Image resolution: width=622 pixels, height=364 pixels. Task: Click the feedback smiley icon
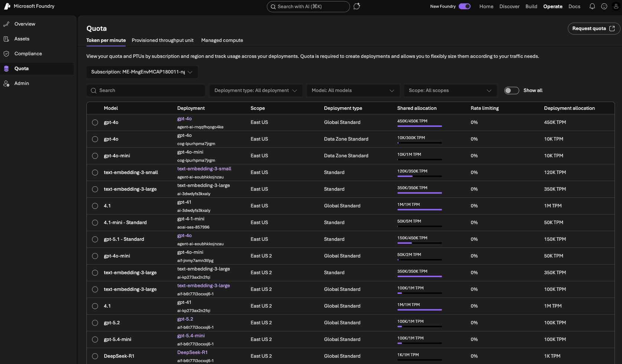pos(604,6)
